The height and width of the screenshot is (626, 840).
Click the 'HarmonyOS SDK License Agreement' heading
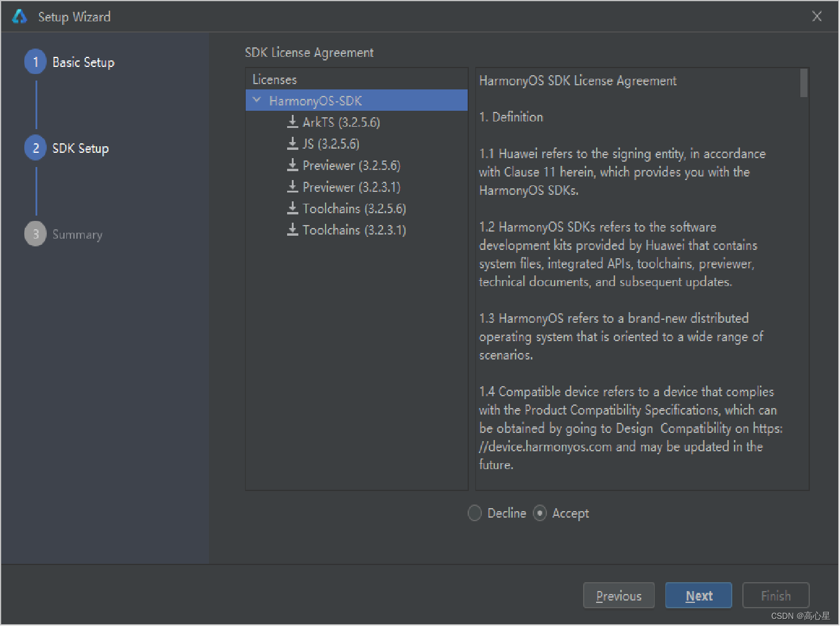tap(578, 81)
